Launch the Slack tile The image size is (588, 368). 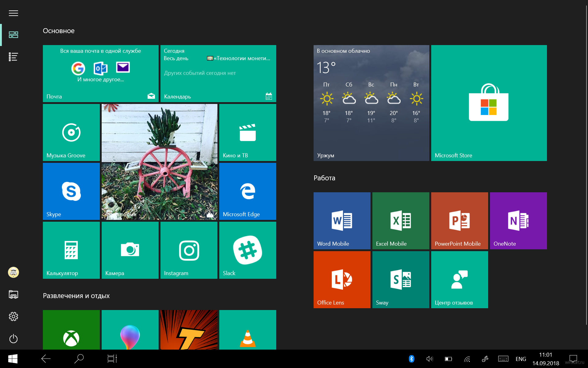point(248,250)
